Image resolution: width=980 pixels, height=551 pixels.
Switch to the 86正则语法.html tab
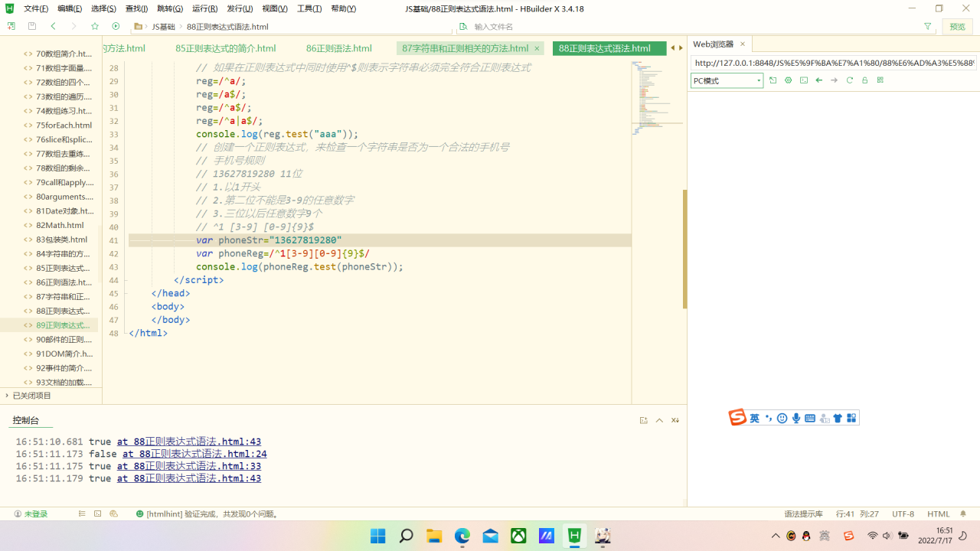[x=339, y=48]
